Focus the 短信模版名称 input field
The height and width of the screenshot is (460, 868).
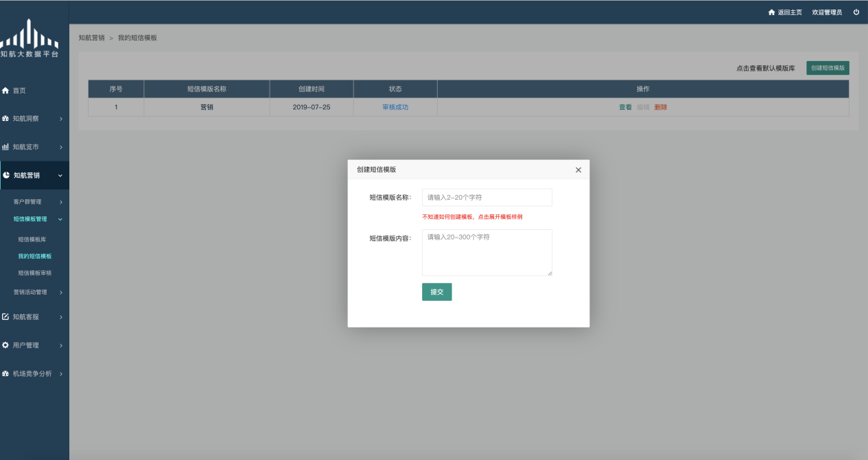click(x=486, y=198)
